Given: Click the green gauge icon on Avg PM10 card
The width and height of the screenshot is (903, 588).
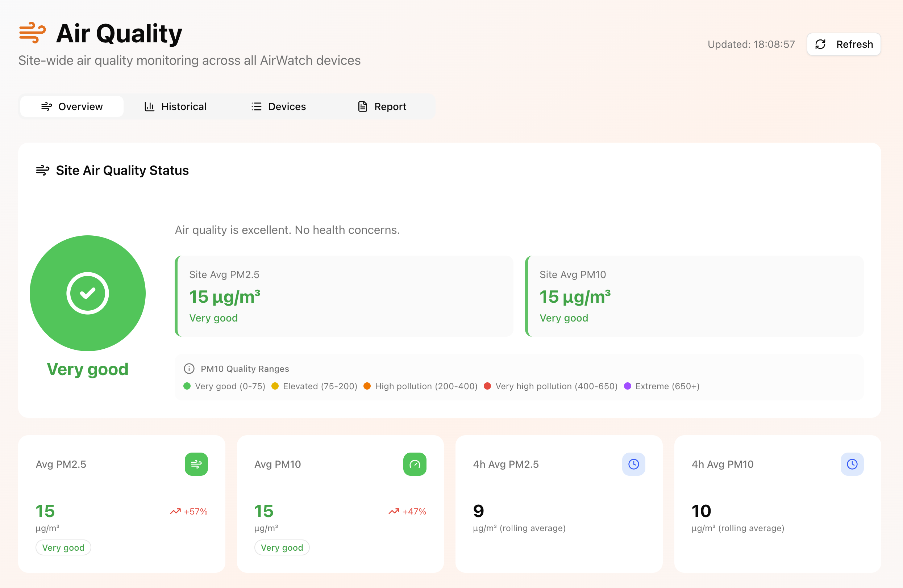Looking at the screenshot, I should pyautogui.click(x=415, y=464).
